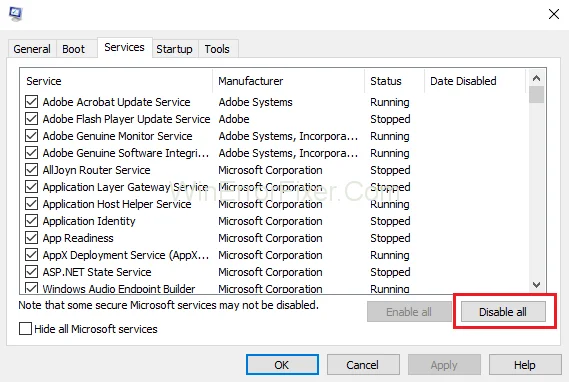The height and width of the screenshot is (382, 569).
Task: Close the System Configuration window
Action: coord(553,14)
